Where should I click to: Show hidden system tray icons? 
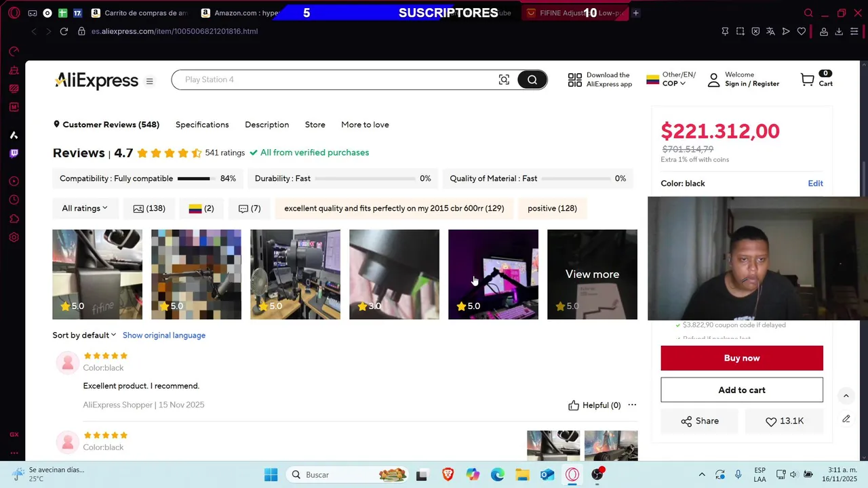coord(702,474)
